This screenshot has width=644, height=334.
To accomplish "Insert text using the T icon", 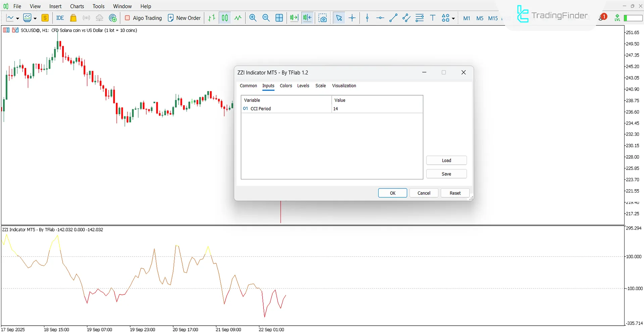I will (x=433, y=18).
